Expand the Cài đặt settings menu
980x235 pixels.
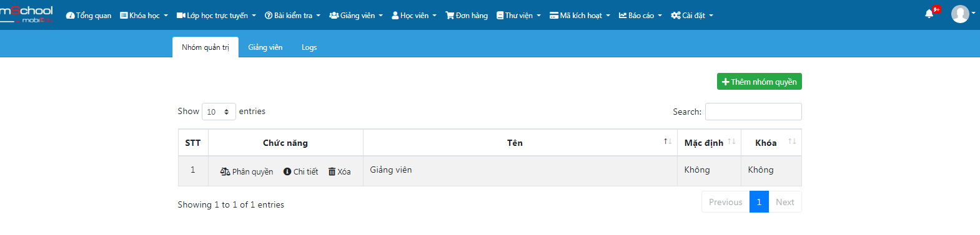click(692, 16)
